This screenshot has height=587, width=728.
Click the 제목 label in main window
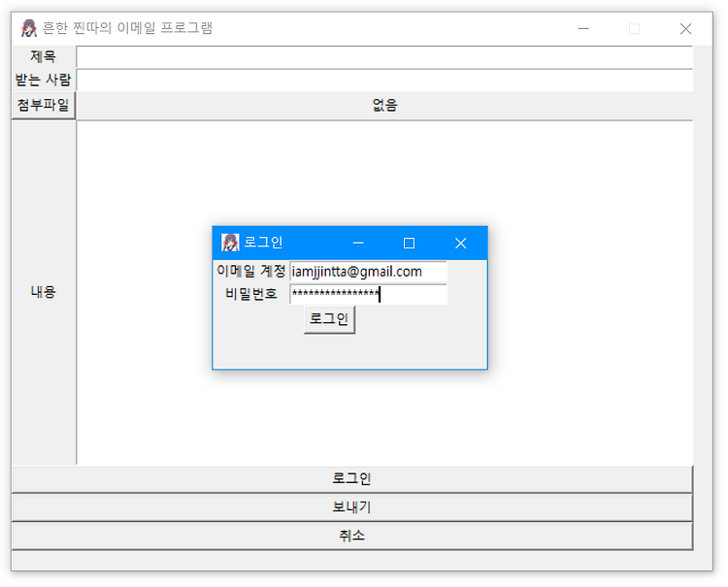(x=43, y=56)
